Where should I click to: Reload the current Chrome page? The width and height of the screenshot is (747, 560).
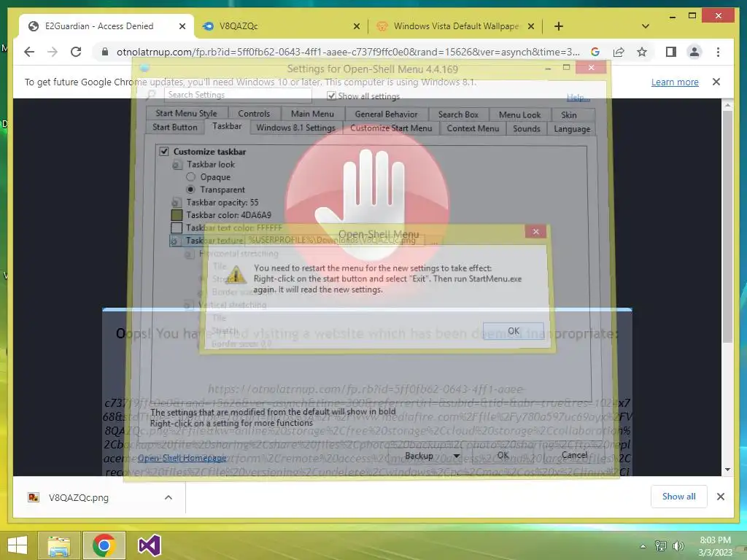pyautogui.click(x=76, y=52)
